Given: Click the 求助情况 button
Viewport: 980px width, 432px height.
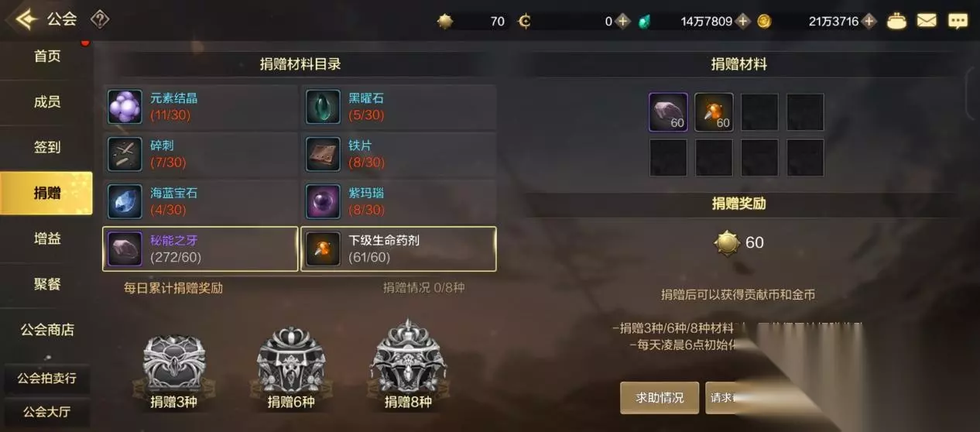Looking at the screenshot, I should pyautogui.click(x=660, y=397).
